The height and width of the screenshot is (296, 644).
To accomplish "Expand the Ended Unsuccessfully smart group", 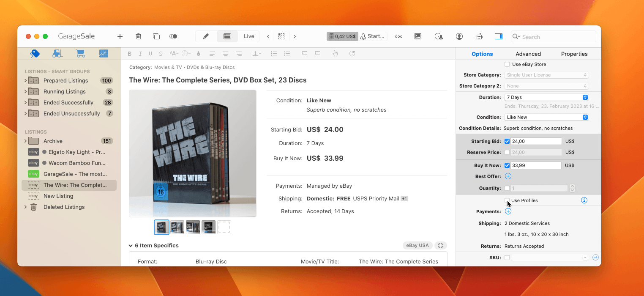I will coord(25,113).
